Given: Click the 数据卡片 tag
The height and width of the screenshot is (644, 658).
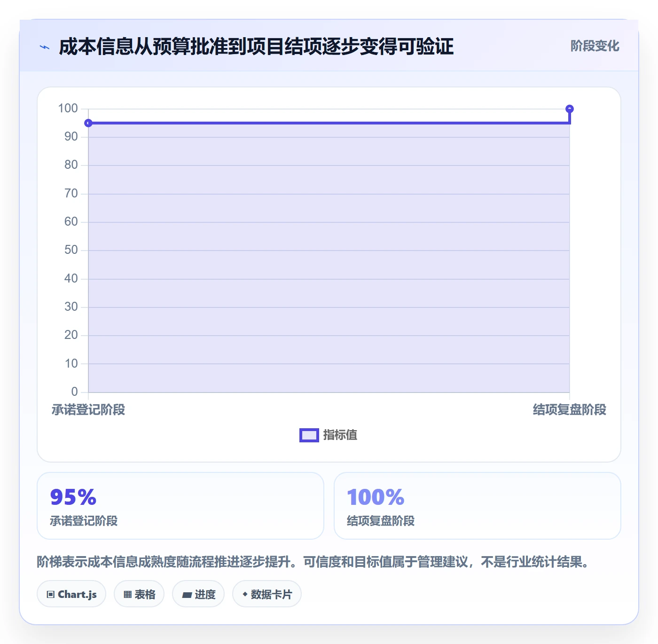Looking at the screenshot, I should tap(267, 594).
